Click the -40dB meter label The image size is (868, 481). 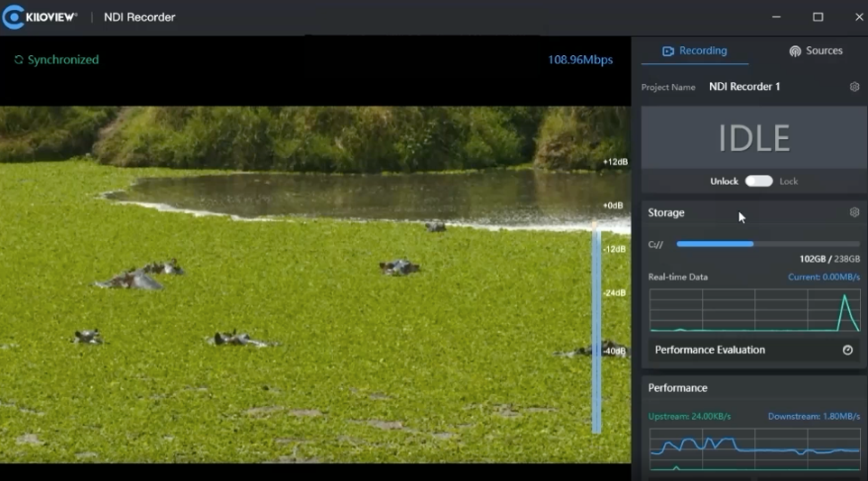tap(614, 351)
